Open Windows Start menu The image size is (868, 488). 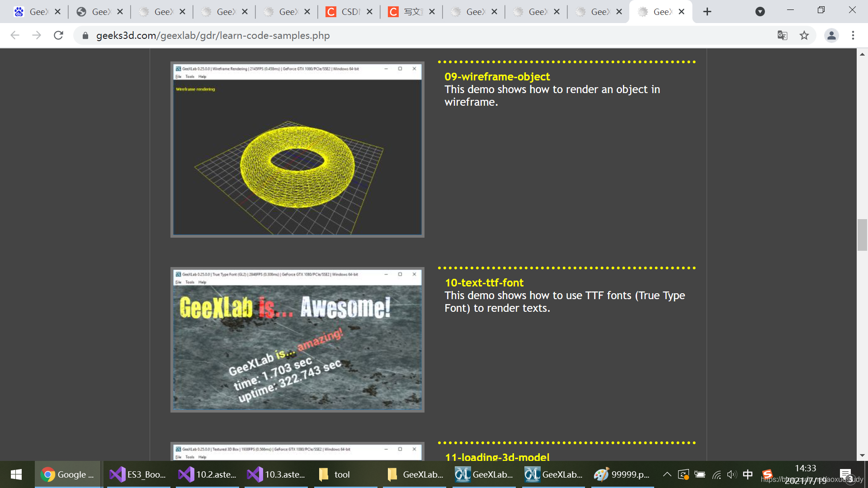click(16, 474)
